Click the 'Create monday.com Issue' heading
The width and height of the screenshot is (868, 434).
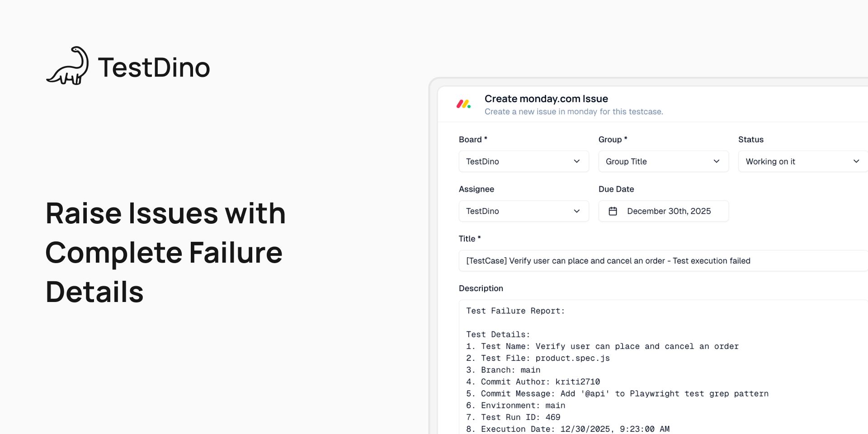click(x=546, y=99)
